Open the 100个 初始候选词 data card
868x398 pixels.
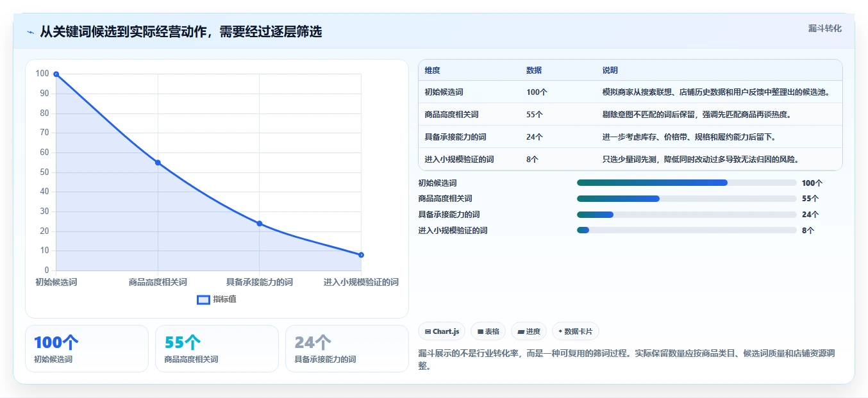click(x=87, y=349)
